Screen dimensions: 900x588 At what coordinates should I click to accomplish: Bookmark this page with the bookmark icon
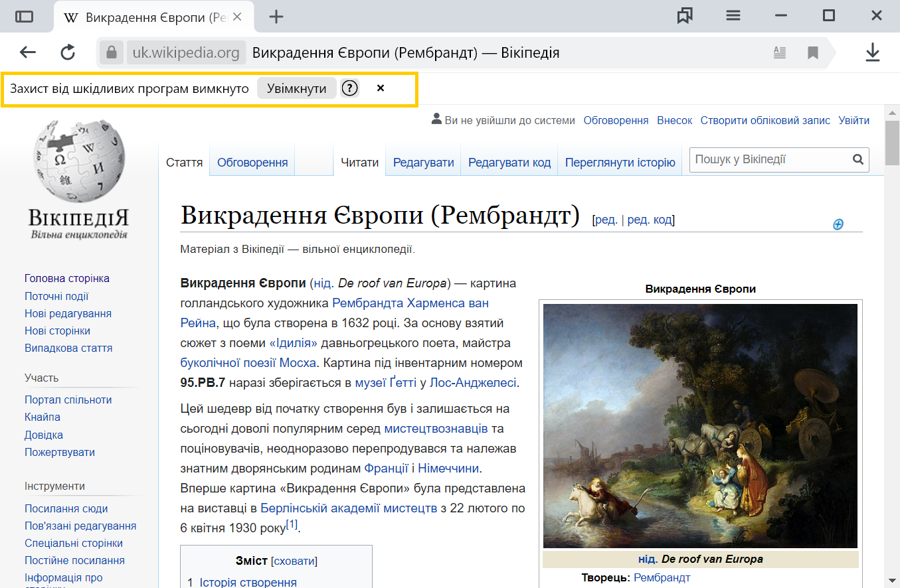point(812,52)
